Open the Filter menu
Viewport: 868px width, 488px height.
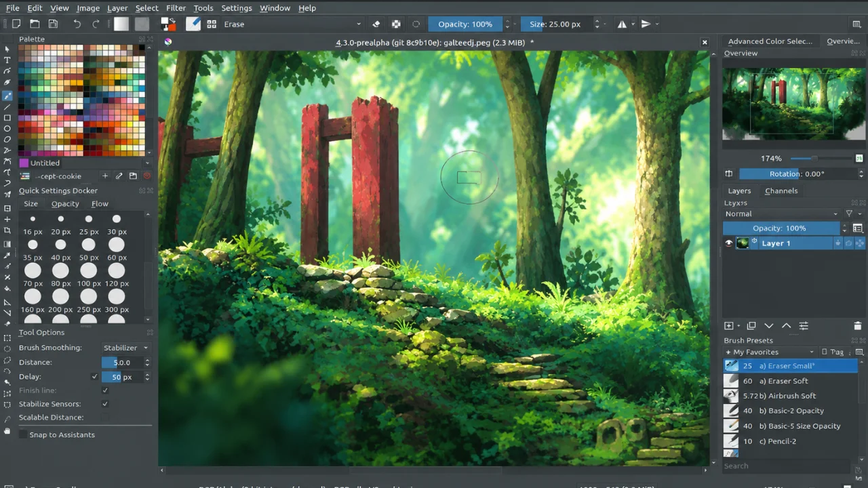[x=176, y=7]
